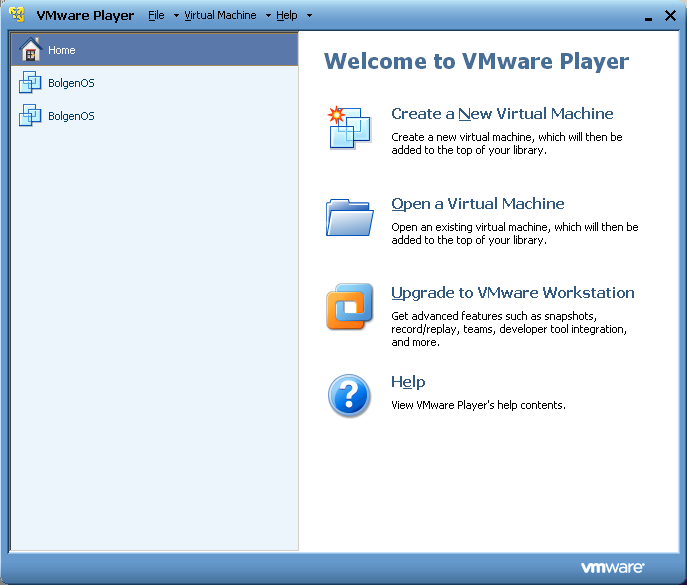This screenshot has height=585, width=687.
Task: Click the 'Open an existing virtual machine' description
Action: point(515,233)
